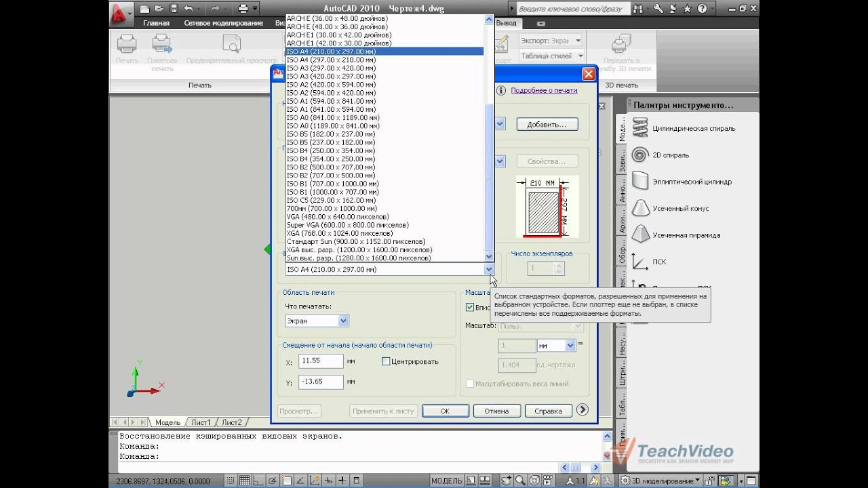Image resolution: width=868 pixels, height=488 pixels.
Task: Click the paper list scroll-down arrow
Action: 489,257
